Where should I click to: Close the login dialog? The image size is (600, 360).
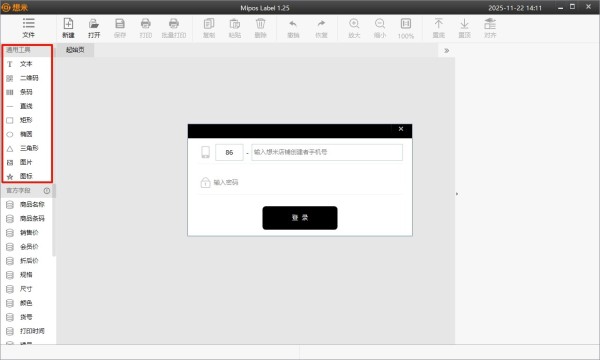tap(401, 129)
